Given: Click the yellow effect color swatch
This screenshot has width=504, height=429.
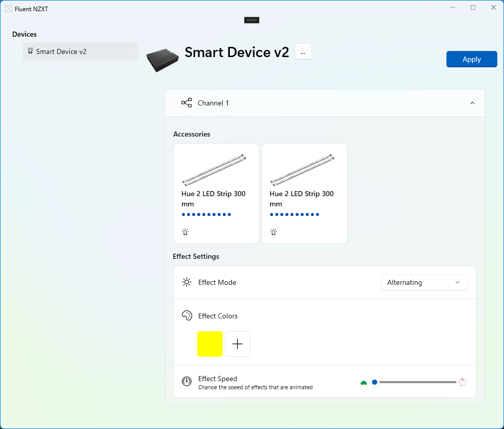Looking at the screenshot, I should coord(210,344).
